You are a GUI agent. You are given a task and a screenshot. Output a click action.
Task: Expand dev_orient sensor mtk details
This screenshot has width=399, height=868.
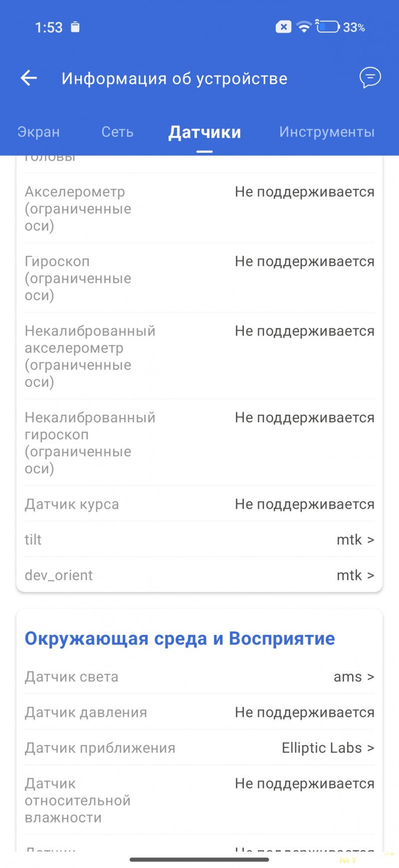(x=355, y=575)
